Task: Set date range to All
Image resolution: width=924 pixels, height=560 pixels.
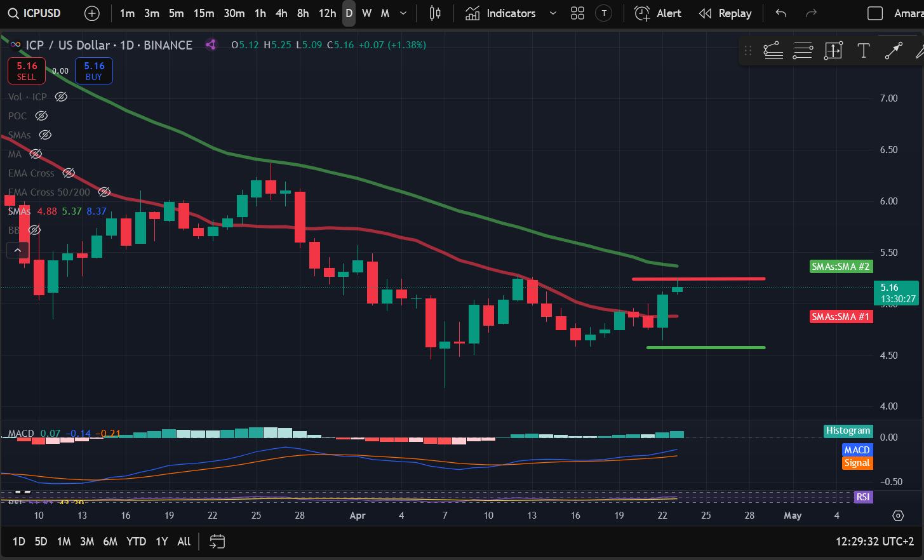Action: point(184,542)
